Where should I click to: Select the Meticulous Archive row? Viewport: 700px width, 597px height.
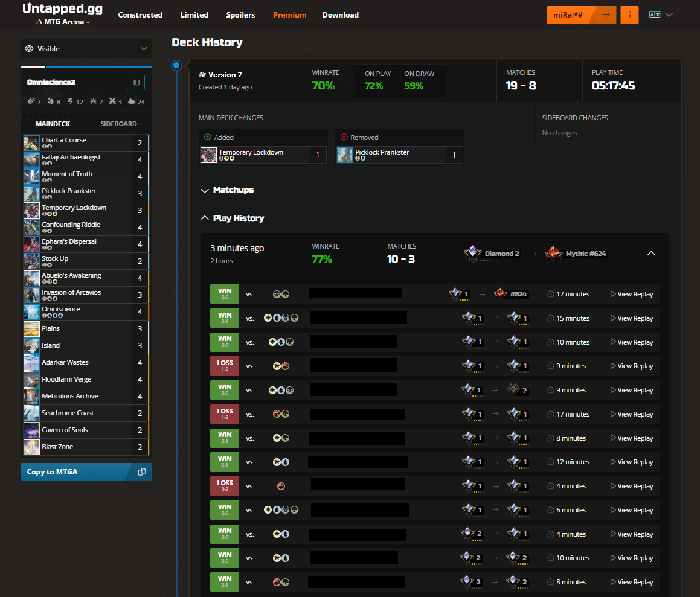pyautogui.click(x=86, y=396)
